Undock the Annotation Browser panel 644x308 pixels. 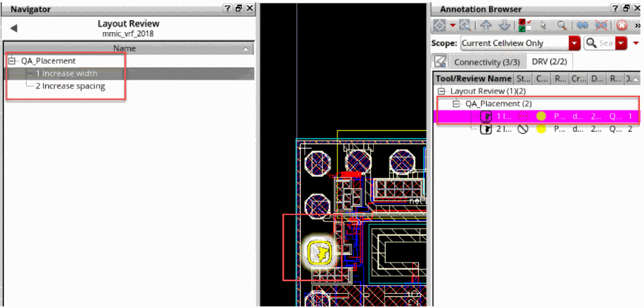[x=625, y=8]
